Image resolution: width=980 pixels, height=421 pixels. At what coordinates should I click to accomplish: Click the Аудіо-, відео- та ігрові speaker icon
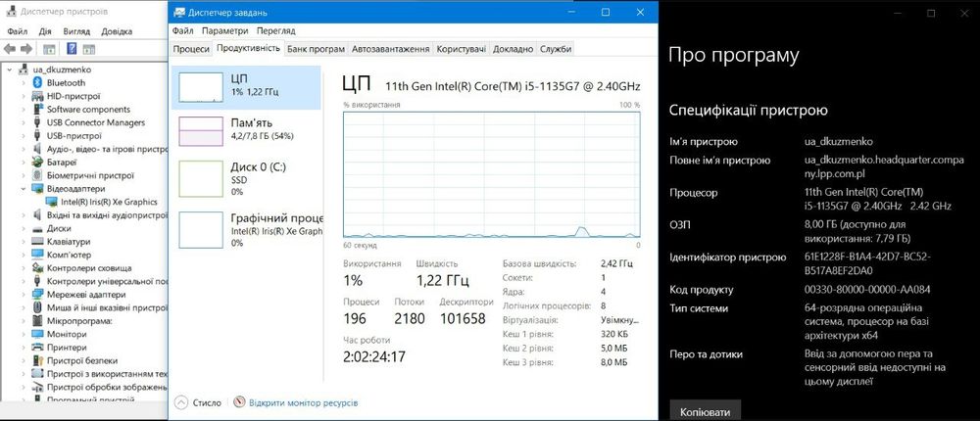37,149
